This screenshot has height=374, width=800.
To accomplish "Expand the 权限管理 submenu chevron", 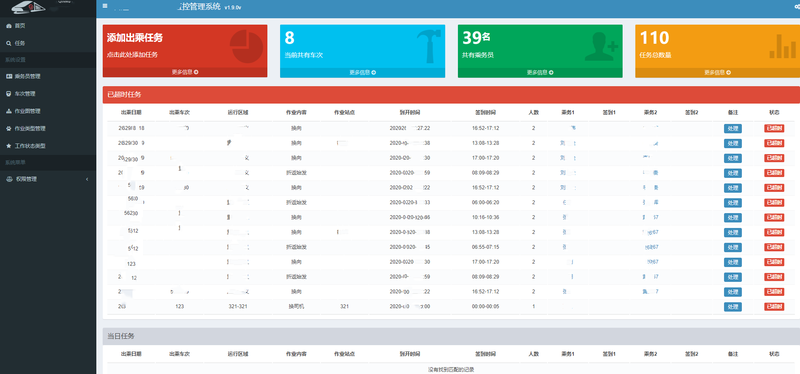I will (x=87, y=179).
